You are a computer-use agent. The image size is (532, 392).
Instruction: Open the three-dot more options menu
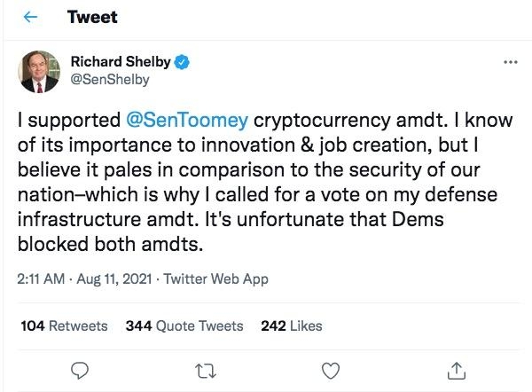509,63
